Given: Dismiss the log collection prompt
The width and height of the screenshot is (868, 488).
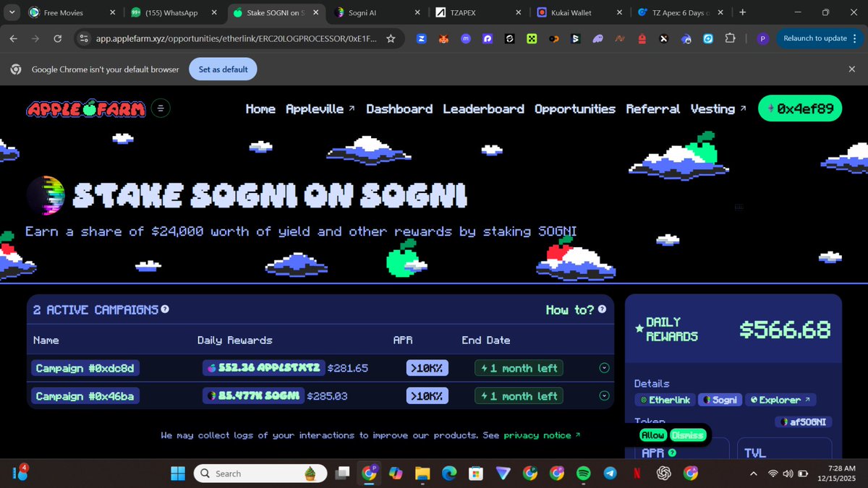Looking at the screenshot, I should pos(687,435).
